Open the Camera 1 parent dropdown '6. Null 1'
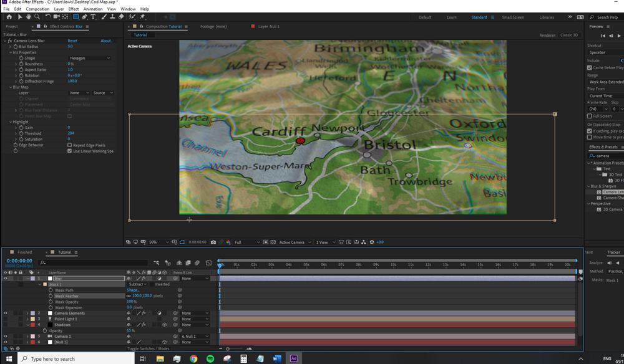The width and height of the screenshot is (624, 364). pyautogui.click(x=195, y=336)
